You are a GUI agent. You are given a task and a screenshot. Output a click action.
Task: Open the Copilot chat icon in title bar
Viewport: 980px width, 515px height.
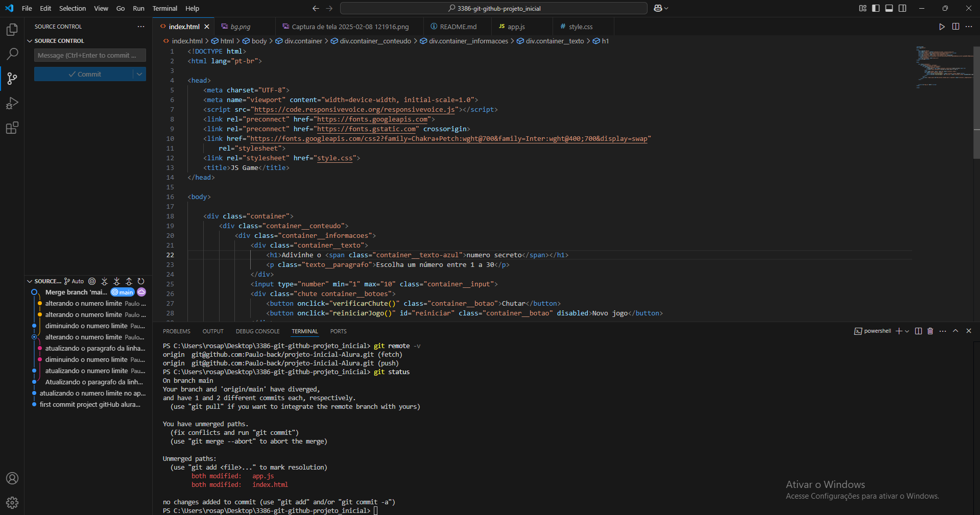658,8
